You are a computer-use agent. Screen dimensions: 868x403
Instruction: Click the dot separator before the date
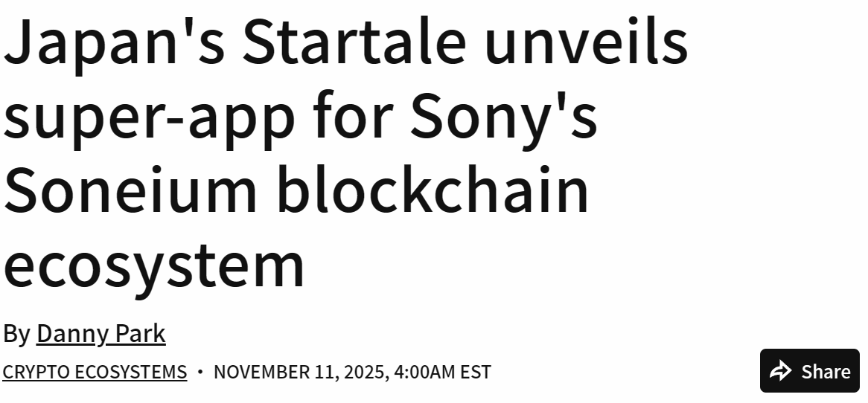coord(200,371)
